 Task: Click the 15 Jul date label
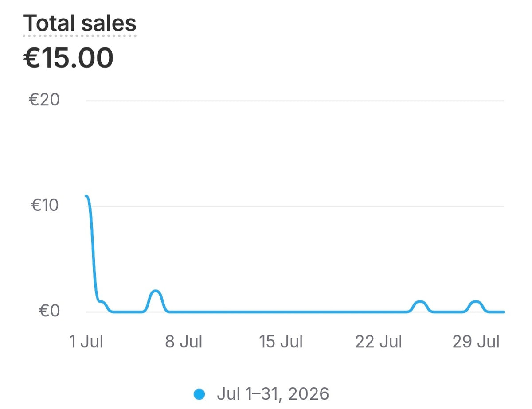(x=281, y=342)
